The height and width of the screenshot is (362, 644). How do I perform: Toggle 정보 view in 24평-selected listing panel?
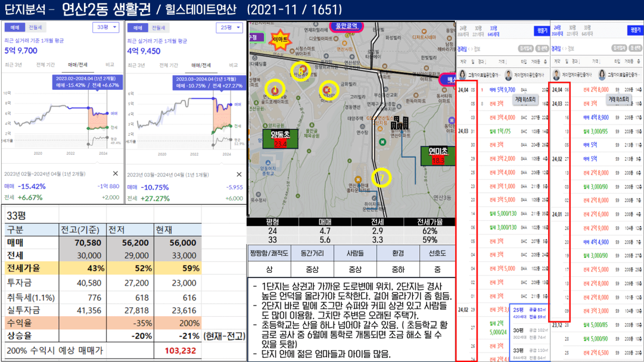(571, 48)
